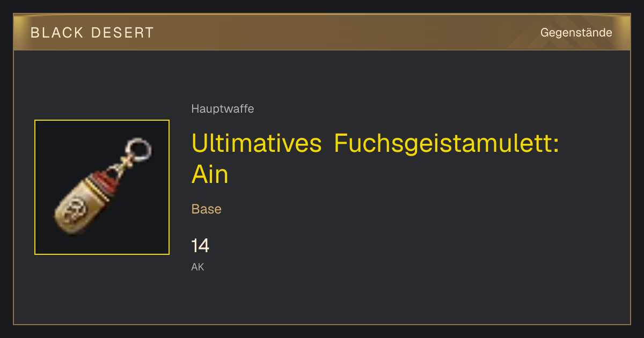The image size is (644, 338).
Task: Open the Gegenstände category label
Action: (x=576, y=33)
